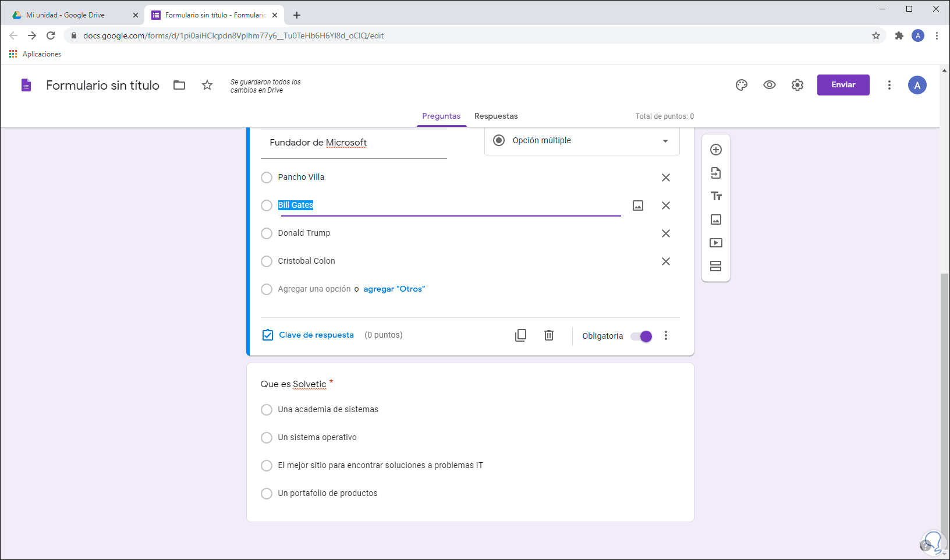Open the Opción múltiple question type dropdown
This screenshot has height=560, width=950.
pyautogui.click(x=582, y=141)
